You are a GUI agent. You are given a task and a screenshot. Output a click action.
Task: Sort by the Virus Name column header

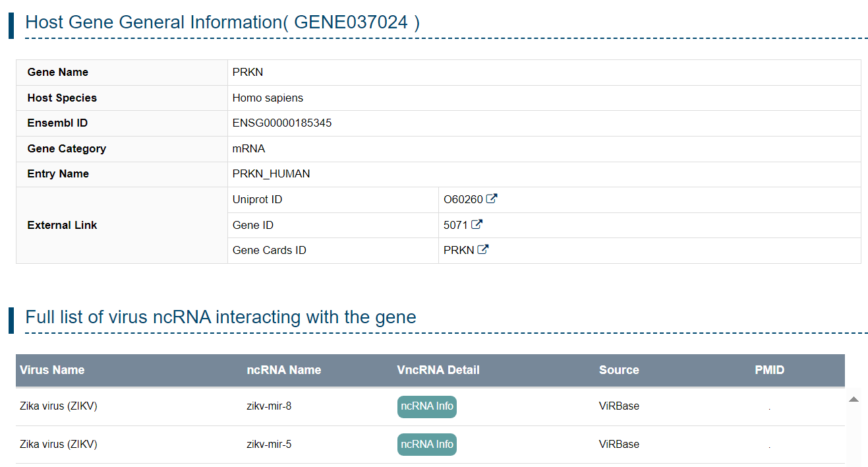[52, 370]
